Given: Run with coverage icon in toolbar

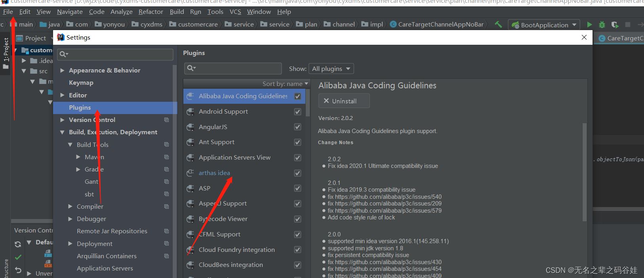Looking at the screenshot, I should 615,25.
